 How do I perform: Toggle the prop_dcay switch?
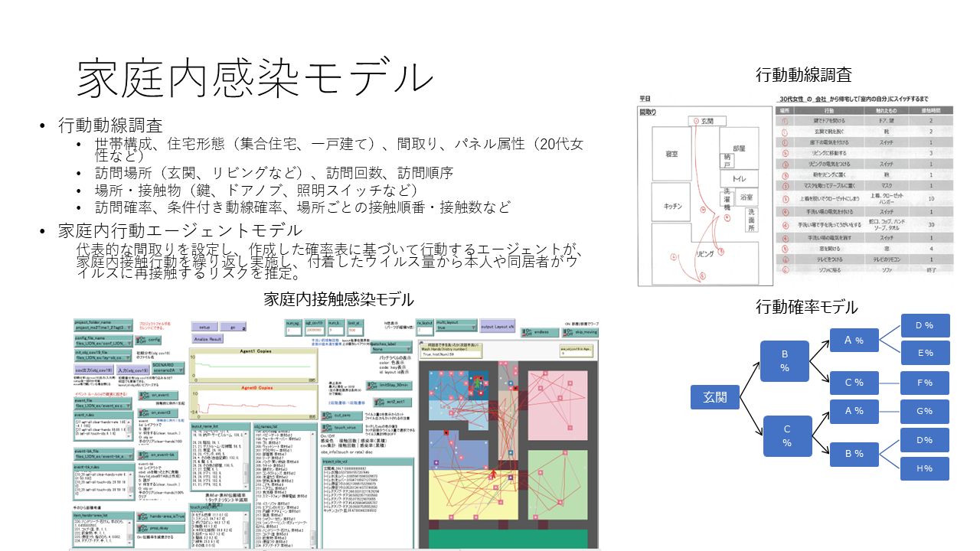coord(161,529)
